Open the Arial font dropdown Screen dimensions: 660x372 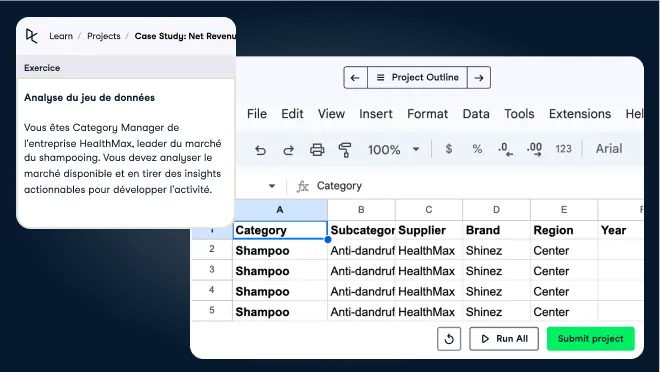click(609, 149)
